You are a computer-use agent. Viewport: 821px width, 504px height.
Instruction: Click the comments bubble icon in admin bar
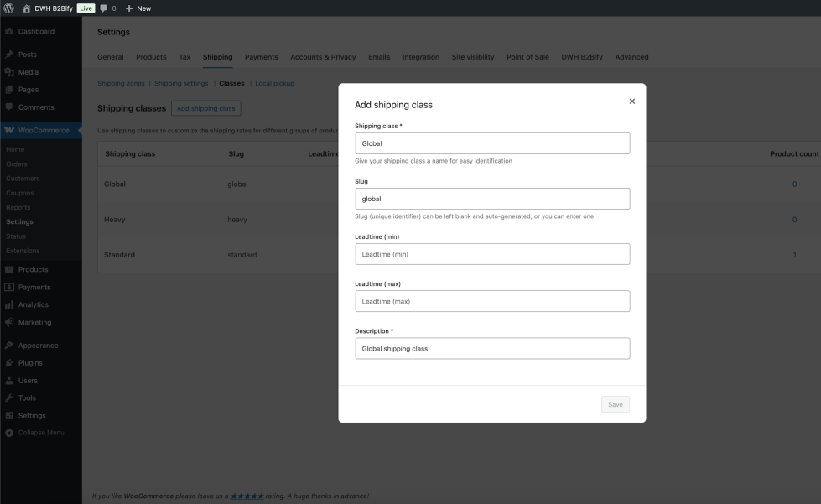pyautogui.click(x=104, y=8)
